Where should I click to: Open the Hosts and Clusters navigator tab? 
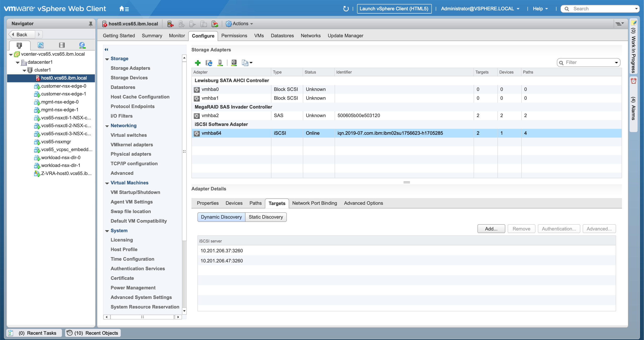(19, 45)
